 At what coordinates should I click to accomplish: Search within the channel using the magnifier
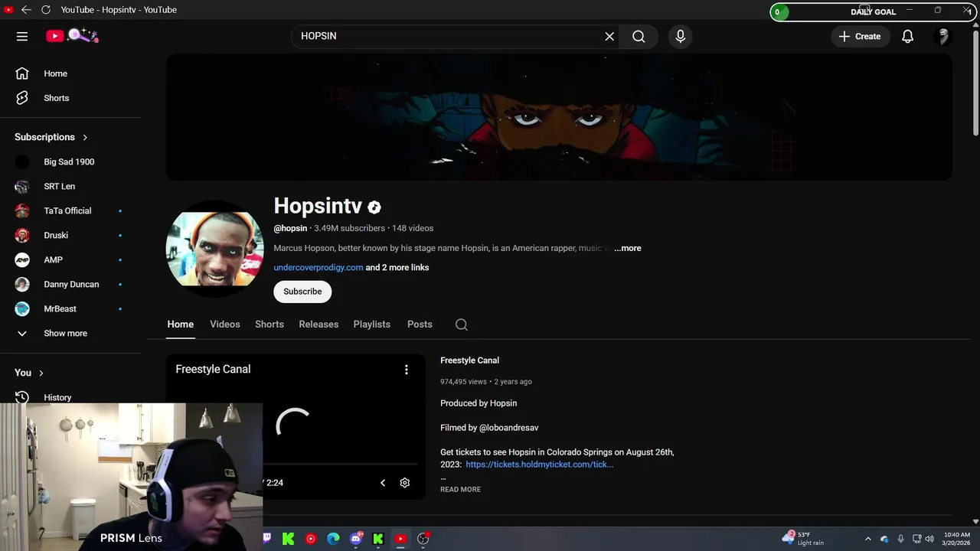click(462, 324)
